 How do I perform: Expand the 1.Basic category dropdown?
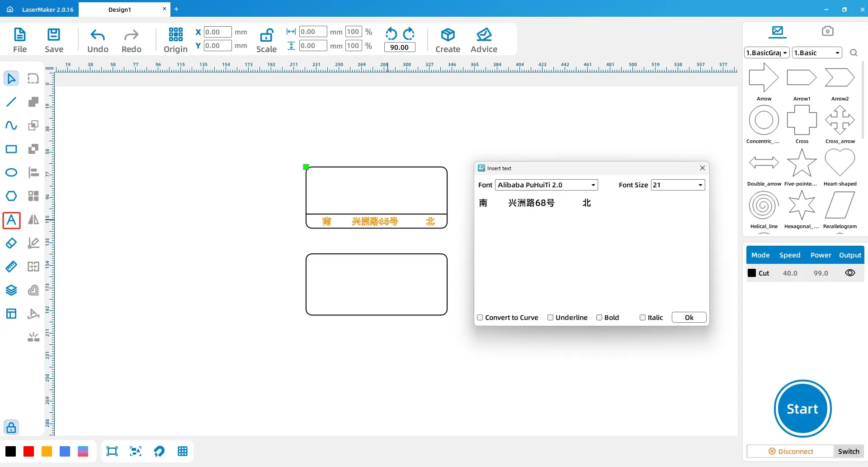point(817,52)
